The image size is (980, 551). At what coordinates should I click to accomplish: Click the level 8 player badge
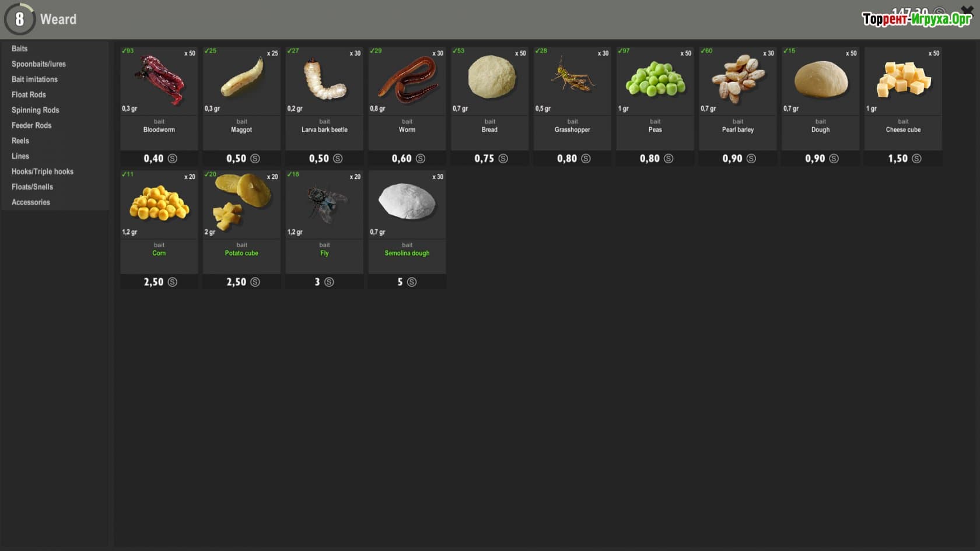[19, 19]
